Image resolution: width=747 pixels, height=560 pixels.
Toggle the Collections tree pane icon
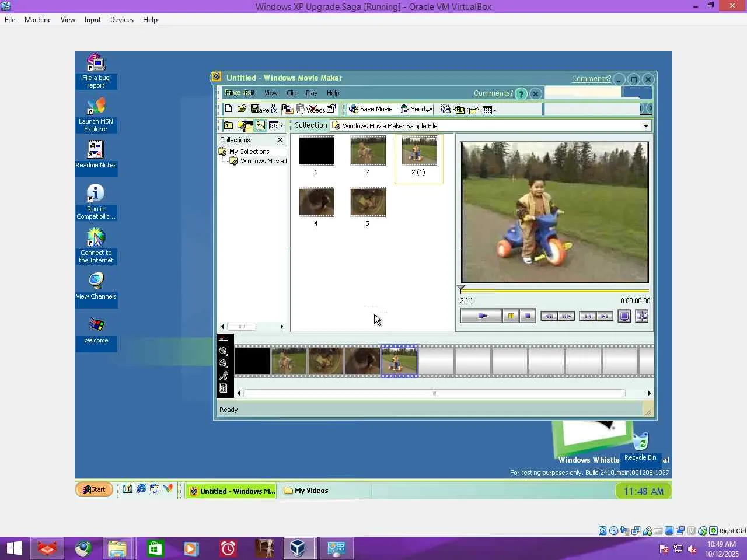[x=260, y=125]
